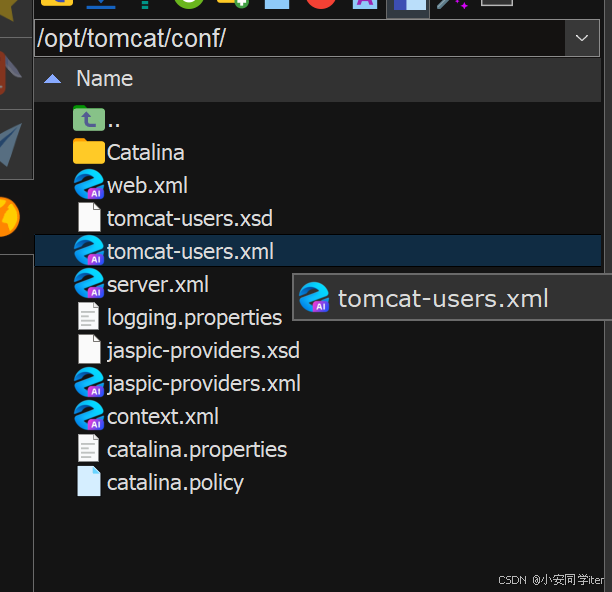The image size is (612, 592).
Task: Toggle sort order with Name column arrow
Action: point(53,79)
